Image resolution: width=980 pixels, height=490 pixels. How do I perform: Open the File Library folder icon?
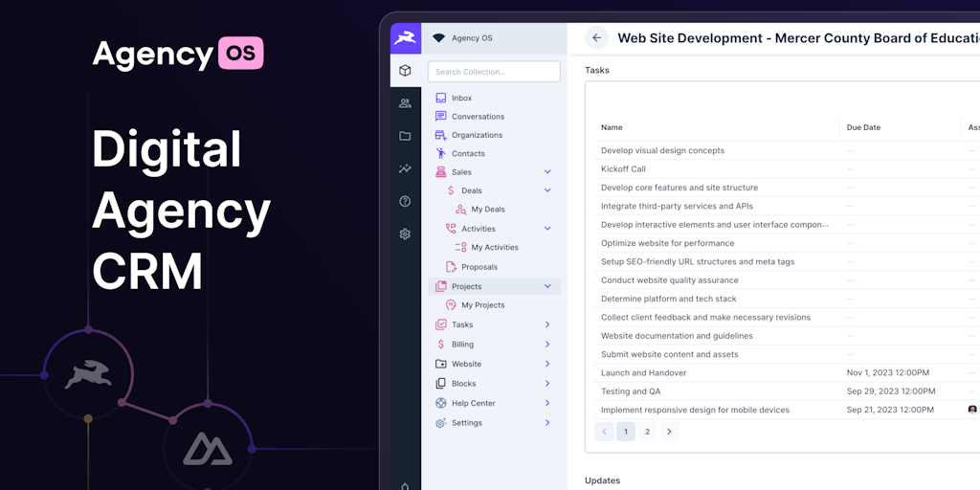(405, 136)
